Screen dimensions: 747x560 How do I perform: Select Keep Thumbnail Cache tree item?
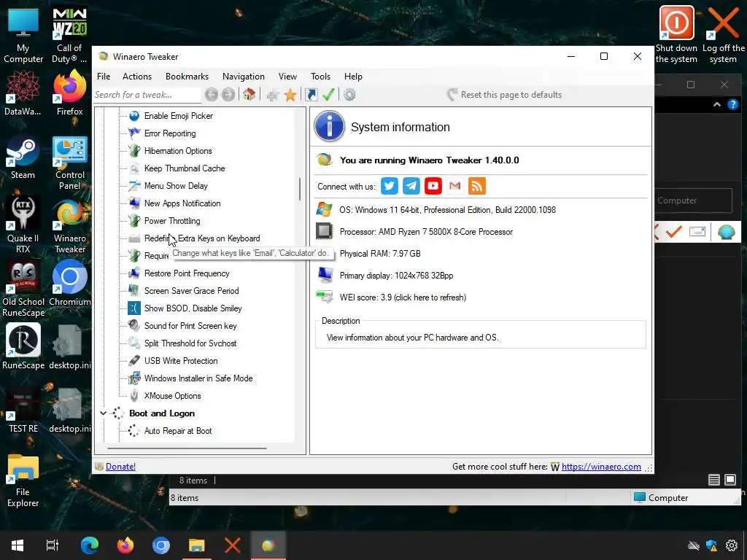(x=185, y=168)
